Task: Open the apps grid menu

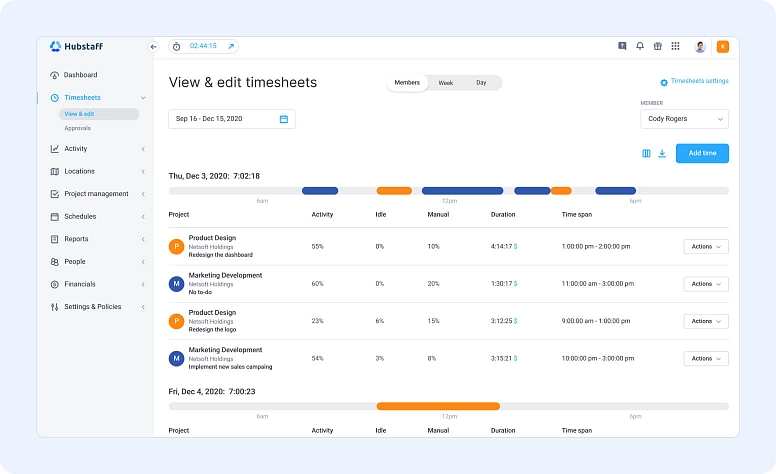Action: click(675, 46)
